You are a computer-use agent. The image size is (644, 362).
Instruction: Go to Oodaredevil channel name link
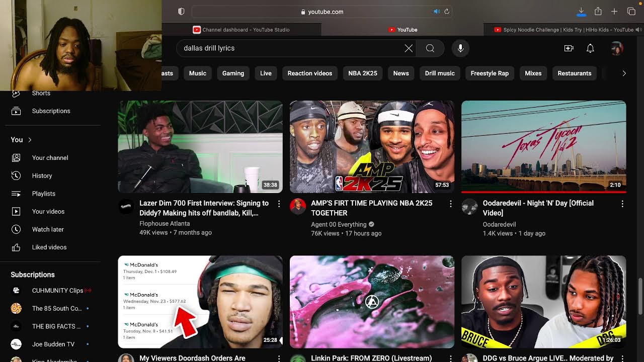click(499, 224)
